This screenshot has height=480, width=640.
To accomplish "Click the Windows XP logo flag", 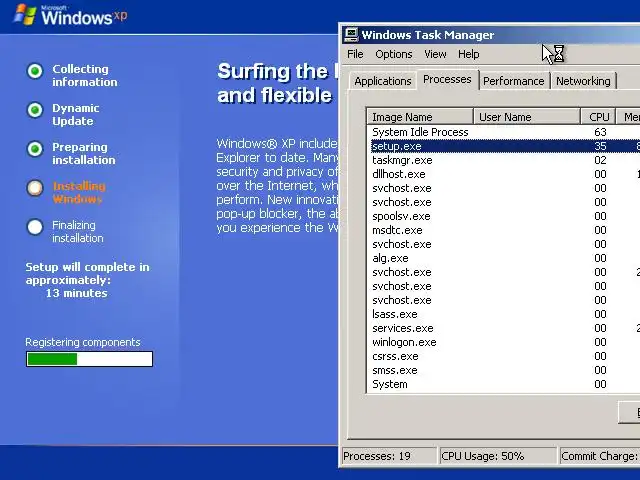I will pyautogui.click(x=25, y=15).
